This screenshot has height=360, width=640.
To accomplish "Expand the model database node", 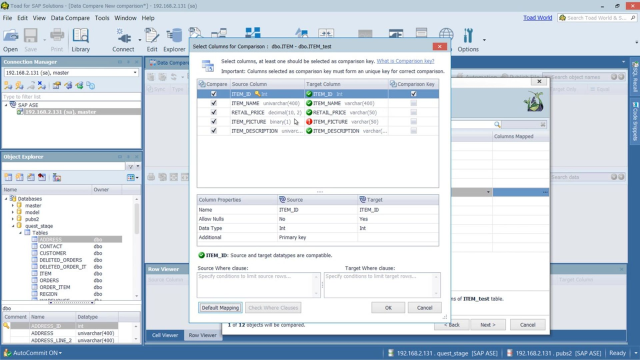I will tap(13, 212).
